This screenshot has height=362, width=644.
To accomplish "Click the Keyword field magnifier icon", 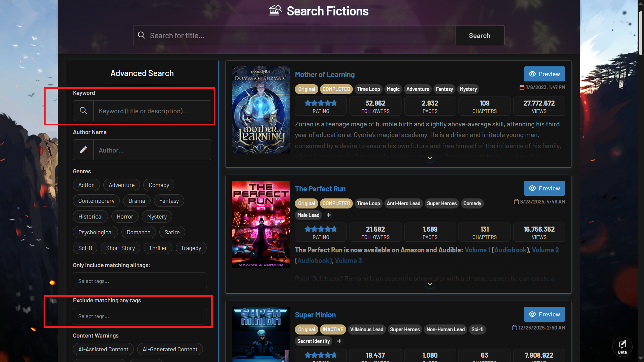I will (x=83, y=111).
